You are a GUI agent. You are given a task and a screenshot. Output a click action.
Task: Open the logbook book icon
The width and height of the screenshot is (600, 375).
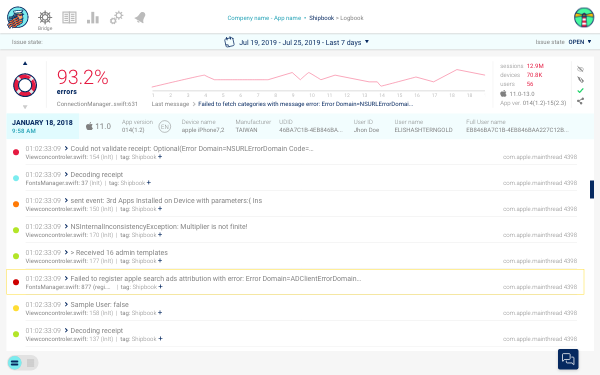(x=69, y=17)
